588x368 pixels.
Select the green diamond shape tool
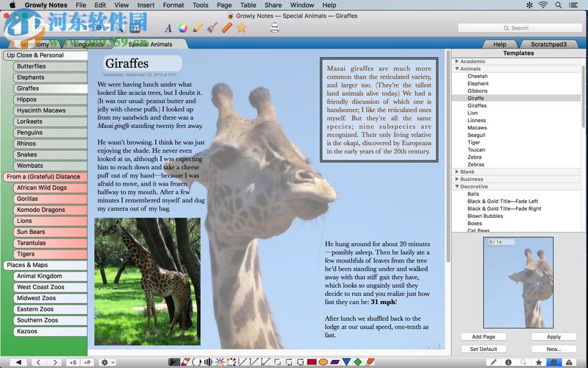click(x=358, y=362)
